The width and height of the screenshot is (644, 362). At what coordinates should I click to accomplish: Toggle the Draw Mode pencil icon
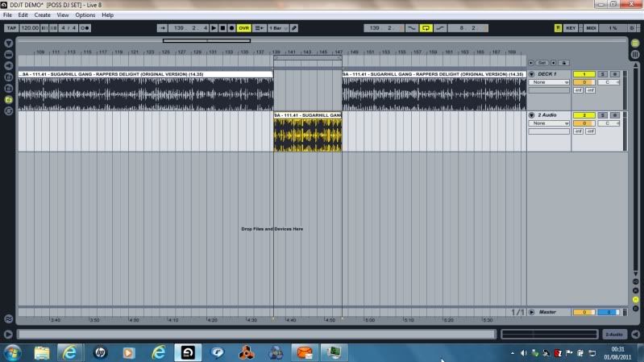tap(294, 27)
